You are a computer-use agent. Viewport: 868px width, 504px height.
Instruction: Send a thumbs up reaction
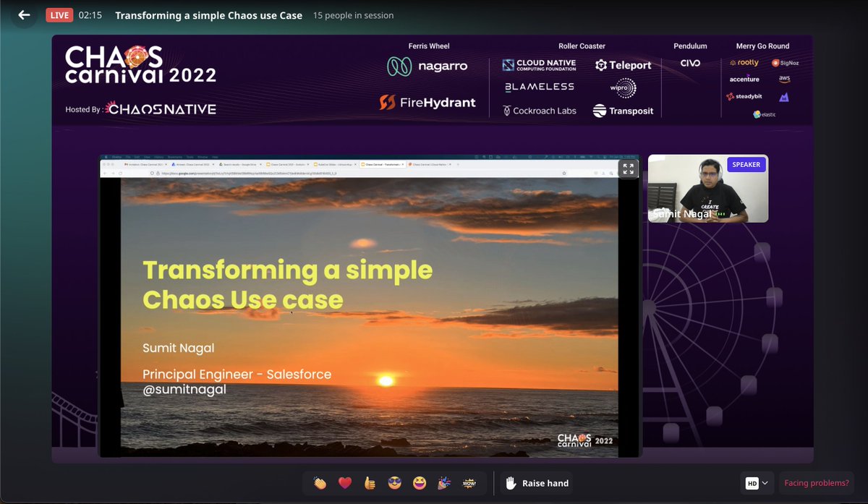point(370,483)
